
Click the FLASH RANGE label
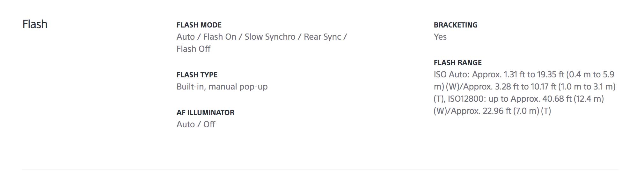(x=457, y=63)
